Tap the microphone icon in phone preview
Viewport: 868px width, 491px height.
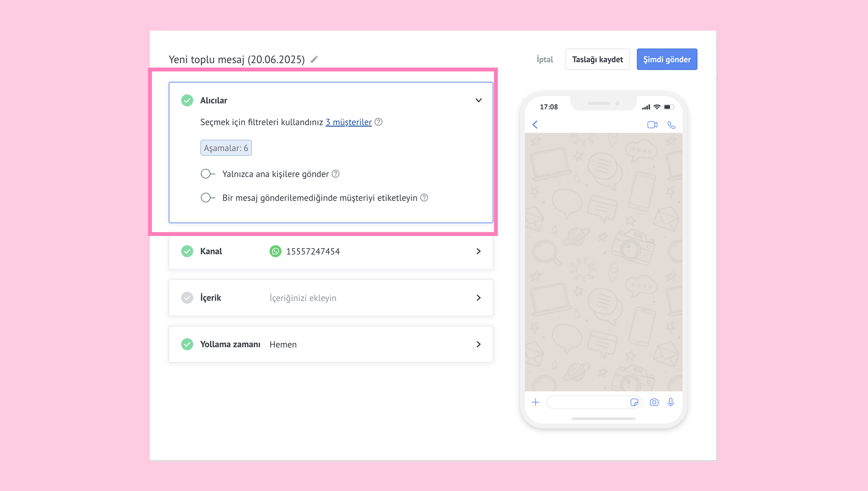[671, 402]
